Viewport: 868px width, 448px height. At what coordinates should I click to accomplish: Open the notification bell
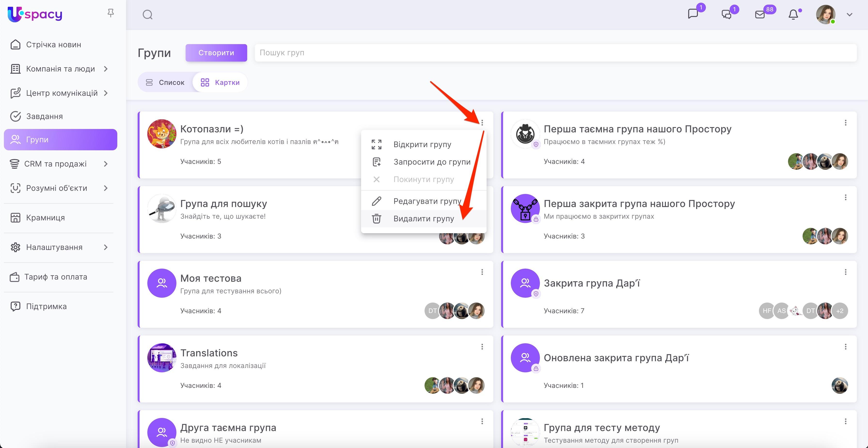click(794, 15)
